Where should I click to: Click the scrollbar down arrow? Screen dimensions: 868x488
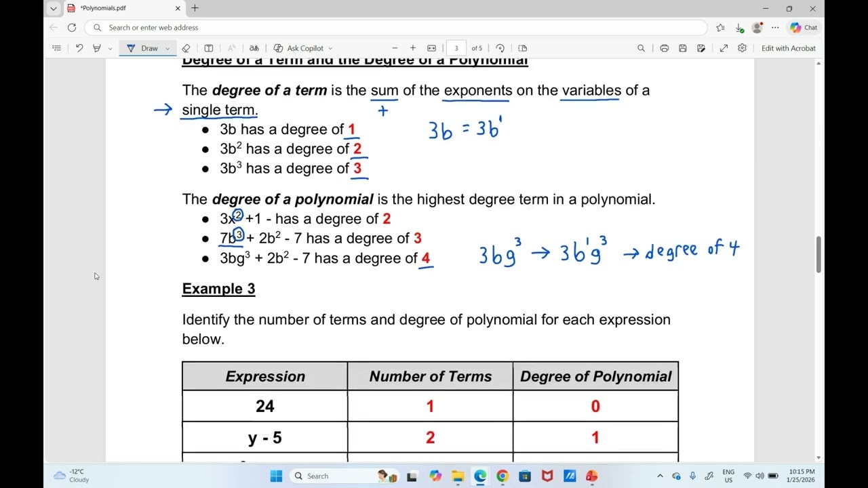pos(819,458)
